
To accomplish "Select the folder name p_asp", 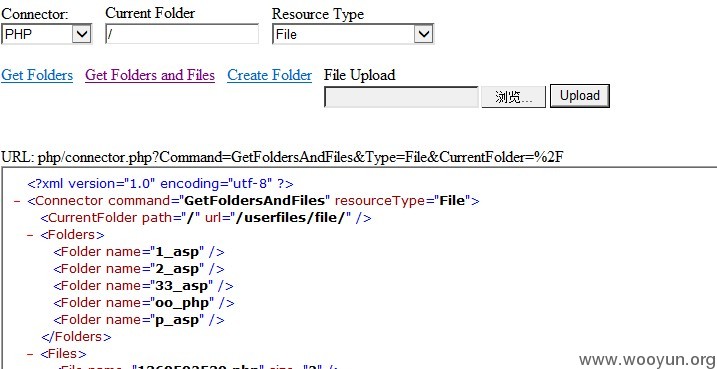I will click(177, 320).
